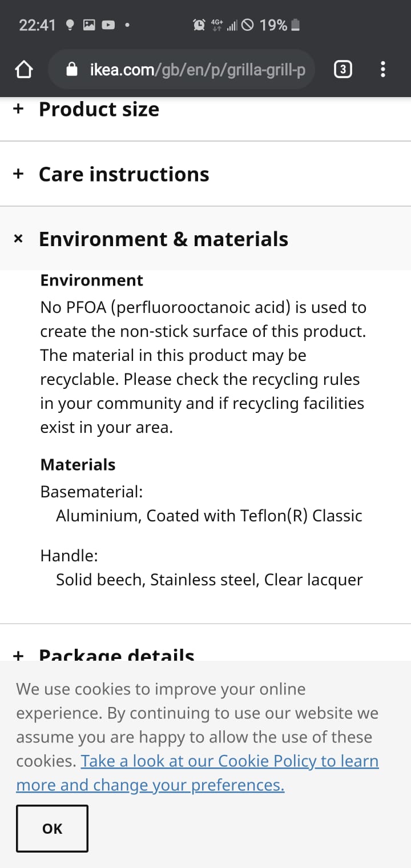Tap the 22:41 clock in status bar
The height and width of the screenshot is (868, 411).
[37, 25]
